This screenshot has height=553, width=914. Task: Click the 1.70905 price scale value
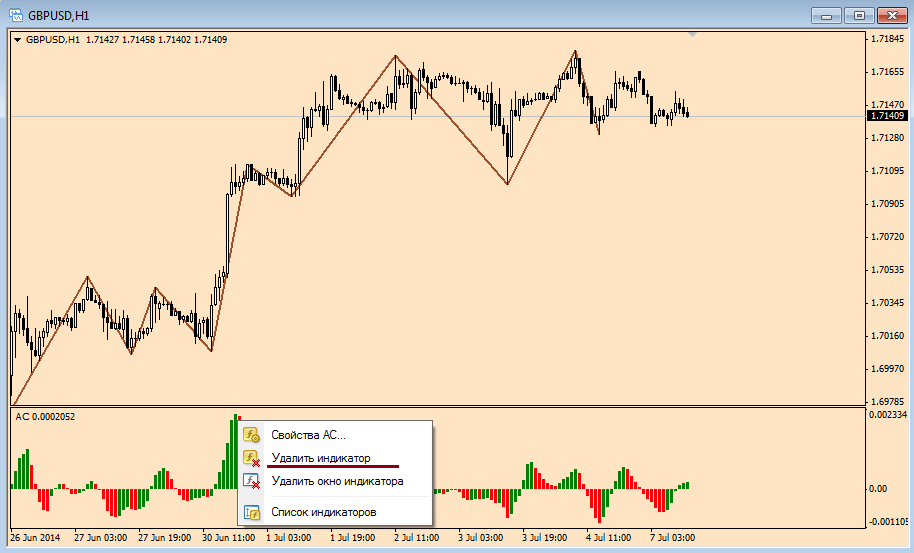point(887,203)
